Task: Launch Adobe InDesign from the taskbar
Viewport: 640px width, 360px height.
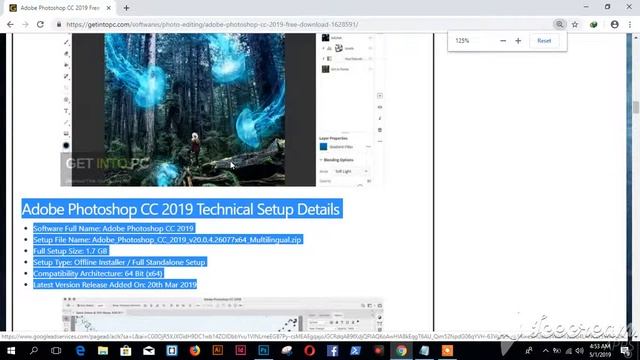Action: (240, 351)
